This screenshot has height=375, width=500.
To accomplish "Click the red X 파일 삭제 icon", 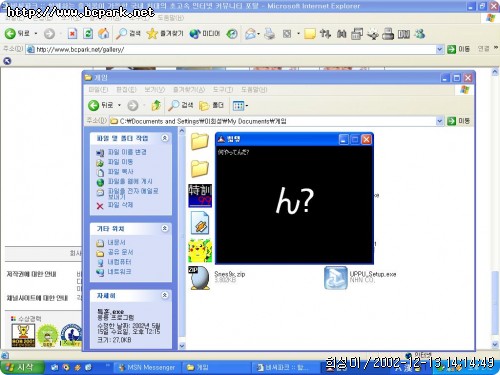I will click(100, 206).
